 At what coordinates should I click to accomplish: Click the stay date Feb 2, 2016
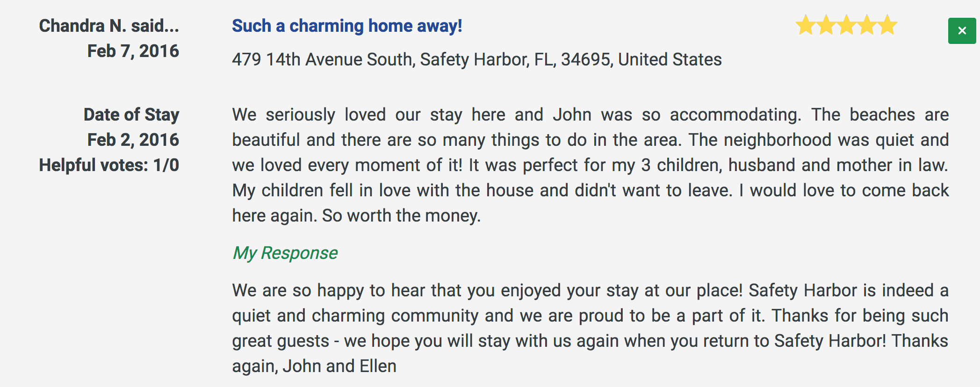133,140
